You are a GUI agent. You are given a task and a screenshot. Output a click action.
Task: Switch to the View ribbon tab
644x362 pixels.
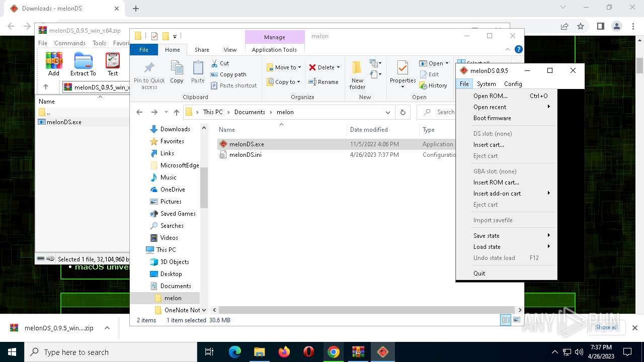pos(230,50)
